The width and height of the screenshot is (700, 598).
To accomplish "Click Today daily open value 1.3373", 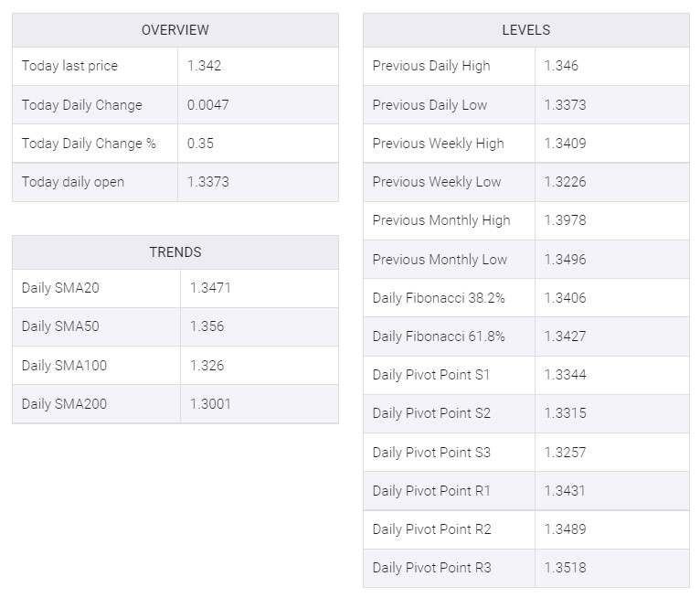I will point(208,182).
